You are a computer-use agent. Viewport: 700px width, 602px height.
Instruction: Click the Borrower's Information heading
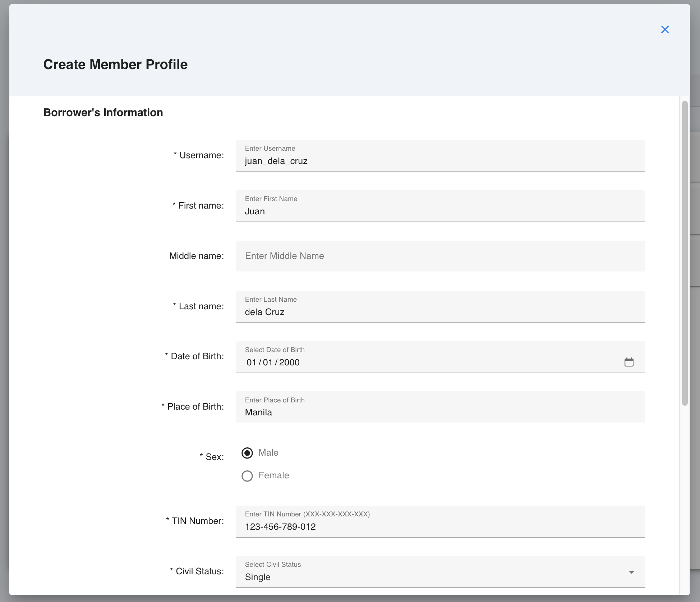[x=103, y=112]
